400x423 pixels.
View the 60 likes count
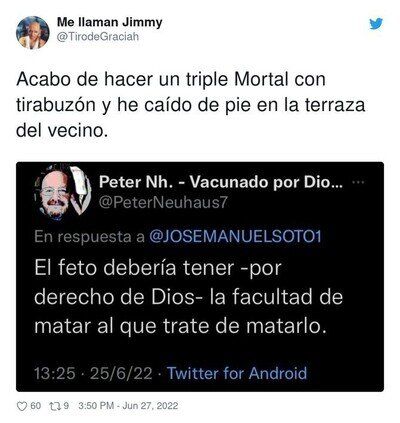tap(36, 406)
